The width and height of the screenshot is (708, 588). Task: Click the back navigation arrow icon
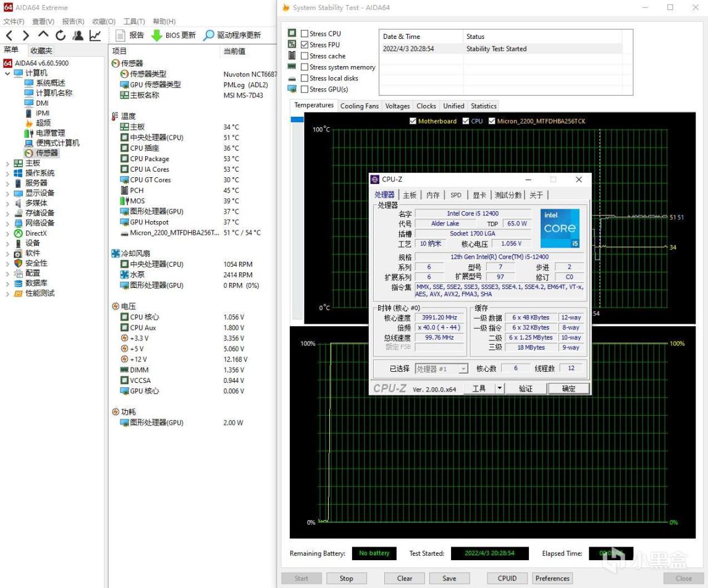coord(9,35)
